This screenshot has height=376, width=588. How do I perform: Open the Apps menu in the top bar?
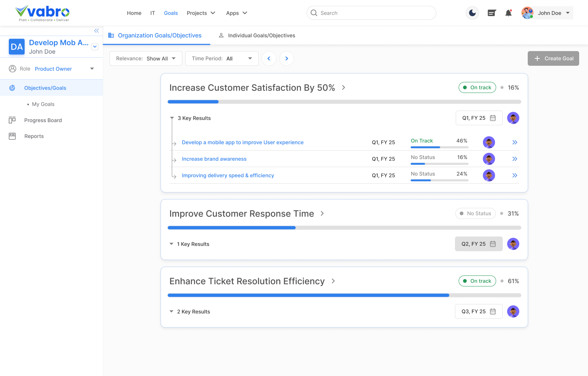[x=236, y=13]
